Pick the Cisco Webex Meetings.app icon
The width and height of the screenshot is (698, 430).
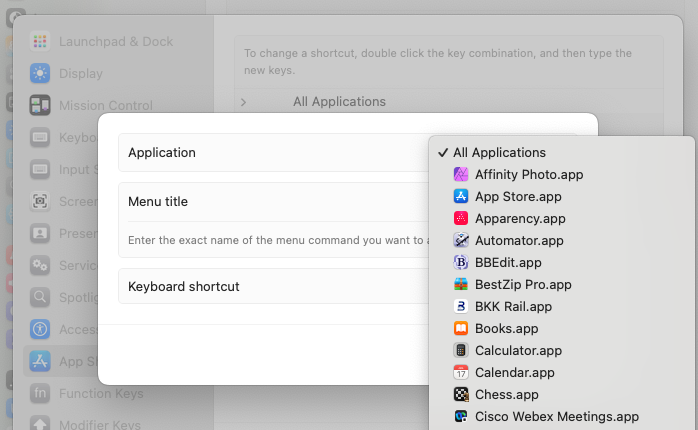pos(461,417)
